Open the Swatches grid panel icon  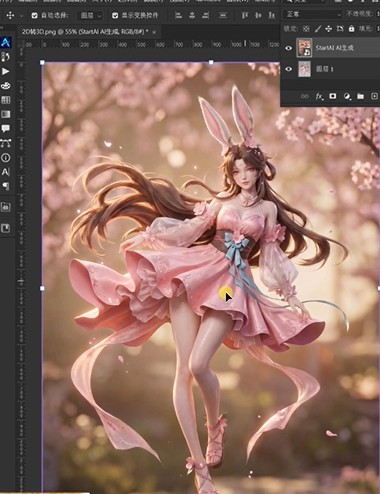6,100
